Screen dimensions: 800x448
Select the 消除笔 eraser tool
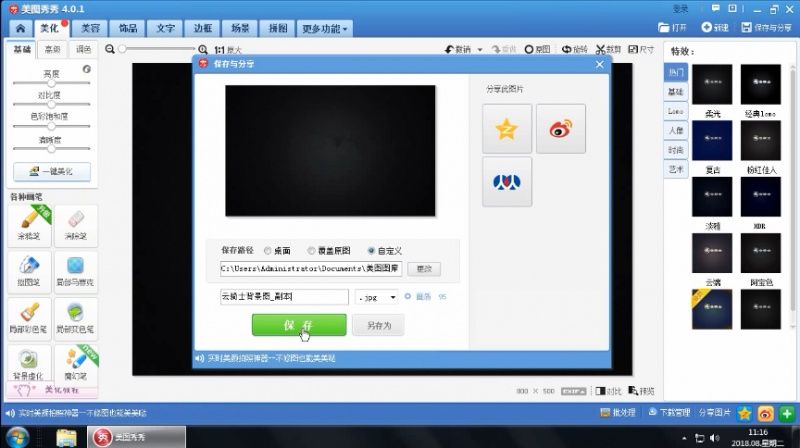click(76, 225)
